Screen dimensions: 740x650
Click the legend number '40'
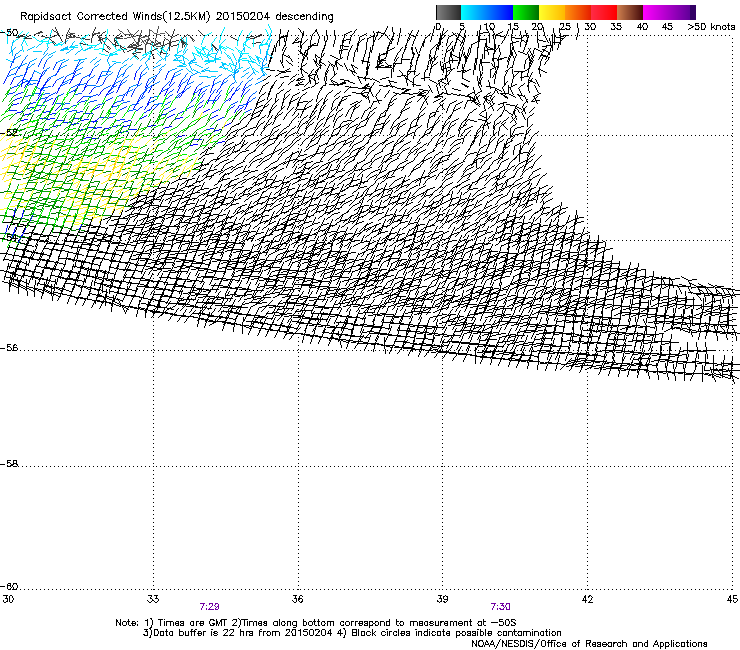tap(642, 27)
